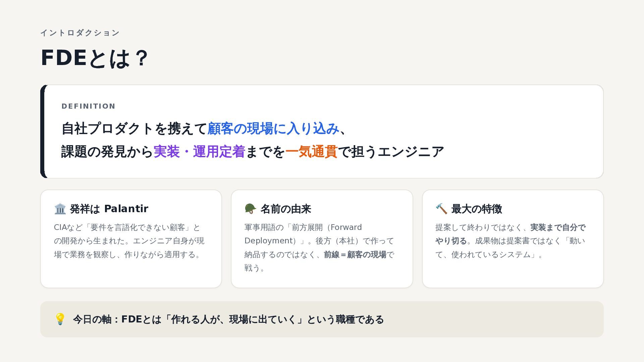The height and width of the screenshot is (362, 644).
Task: Click the dark accent bar on the definition card
Action: 43,131
